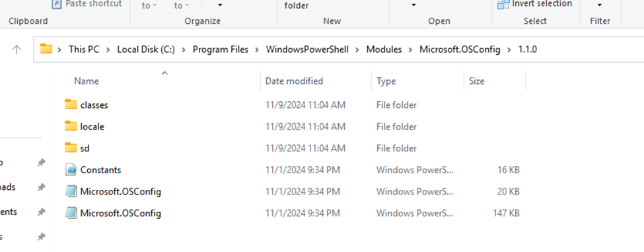Select the sd folder icon

pos(71,148)
